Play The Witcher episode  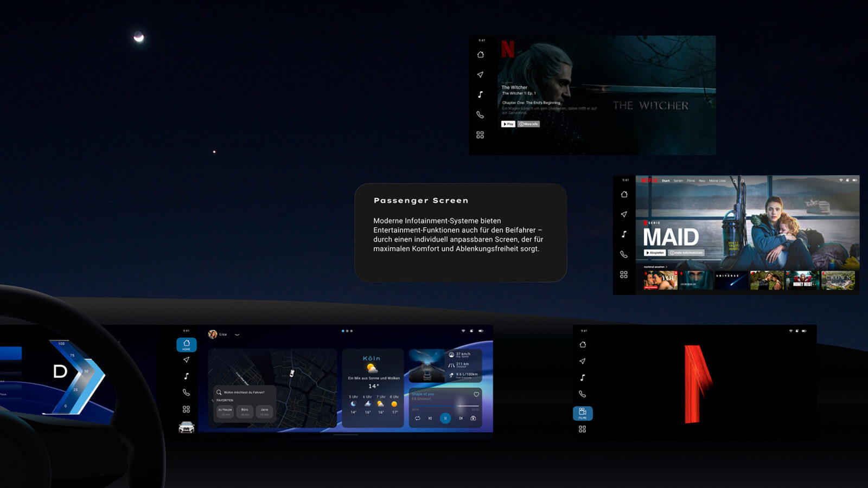[508, 124]
